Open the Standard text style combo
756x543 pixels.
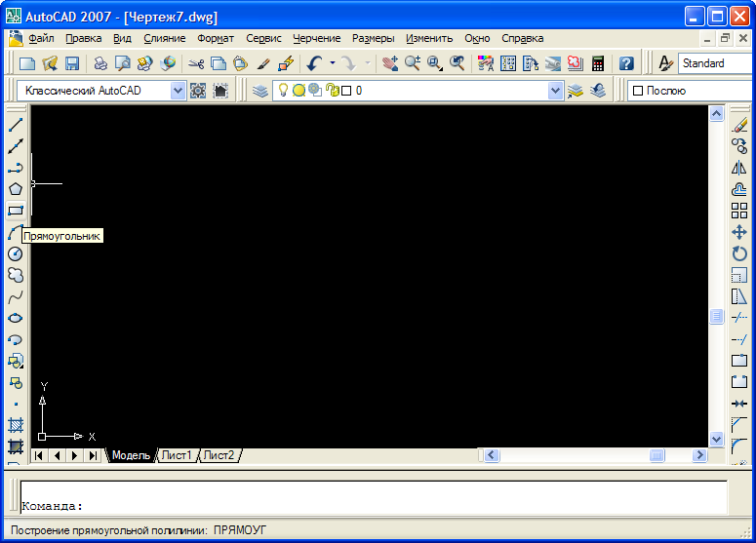coord(716,63)
